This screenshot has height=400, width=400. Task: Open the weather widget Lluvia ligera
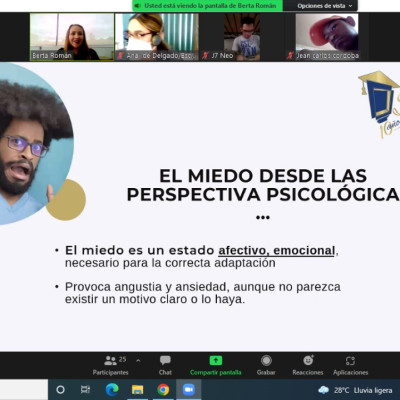[x=355, y=390]
